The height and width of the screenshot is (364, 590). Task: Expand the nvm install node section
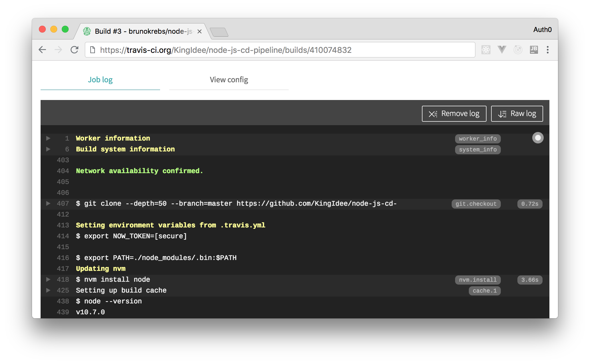click(x=48, y=279)
